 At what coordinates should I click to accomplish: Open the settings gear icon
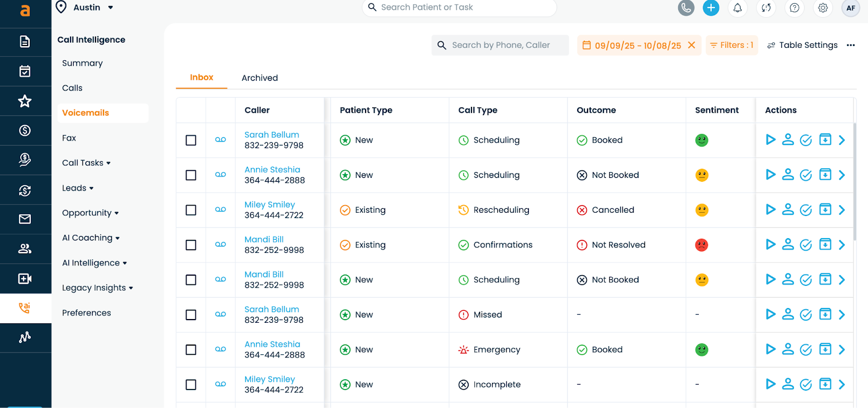click(823, 8)
